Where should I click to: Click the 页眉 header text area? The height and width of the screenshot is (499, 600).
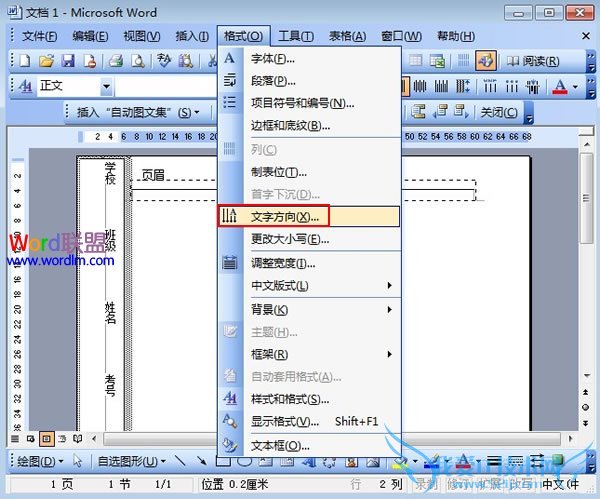click(x=153, y=175)
